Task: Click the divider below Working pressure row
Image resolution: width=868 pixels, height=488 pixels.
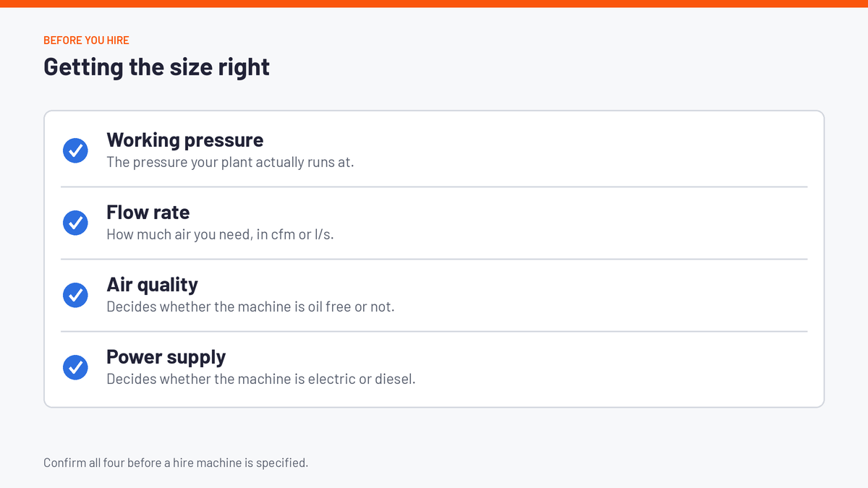Action: point(434,187)
